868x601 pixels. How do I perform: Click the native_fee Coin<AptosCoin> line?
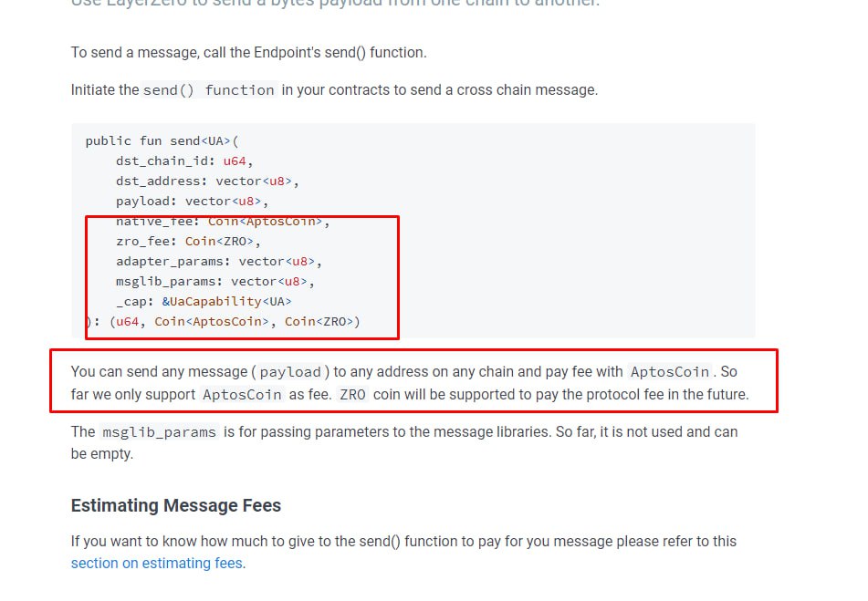[223, 222]
